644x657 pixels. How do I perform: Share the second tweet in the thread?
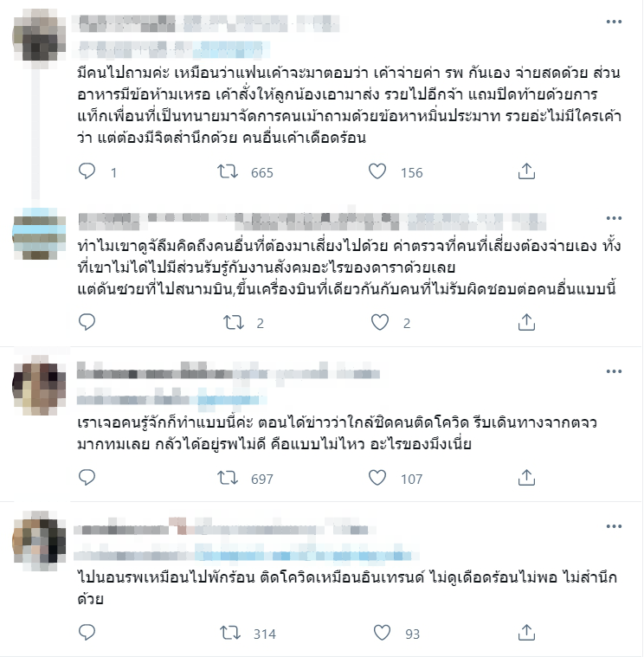(x=526, y=322)
